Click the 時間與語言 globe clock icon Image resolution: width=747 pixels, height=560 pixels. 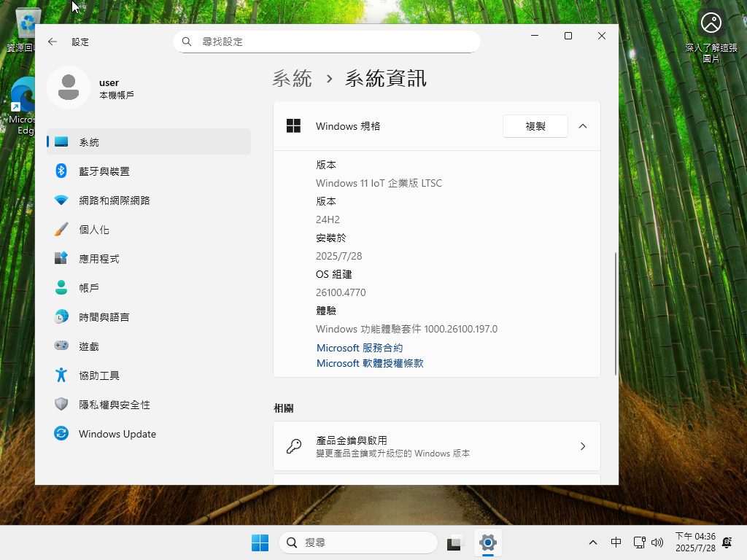pos(62,316)
